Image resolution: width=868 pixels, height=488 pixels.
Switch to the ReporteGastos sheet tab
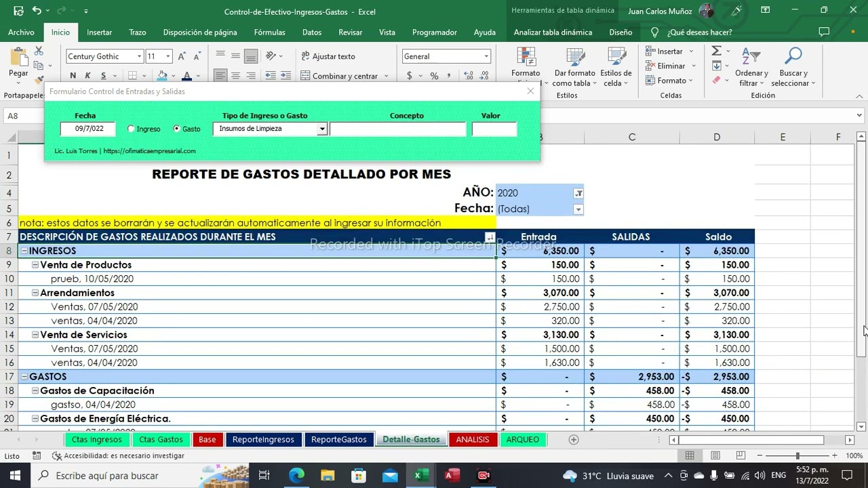[x=338, y=439]
